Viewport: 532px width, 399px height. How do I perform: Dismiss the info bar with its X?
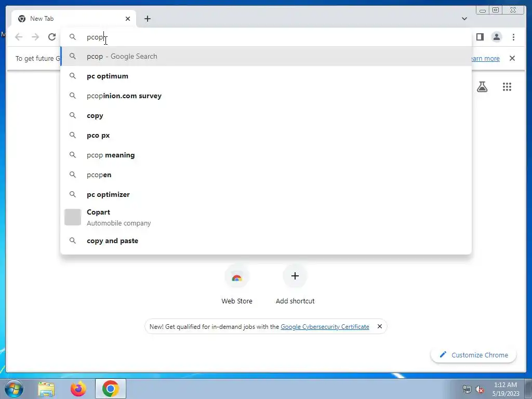pos(512,58)
